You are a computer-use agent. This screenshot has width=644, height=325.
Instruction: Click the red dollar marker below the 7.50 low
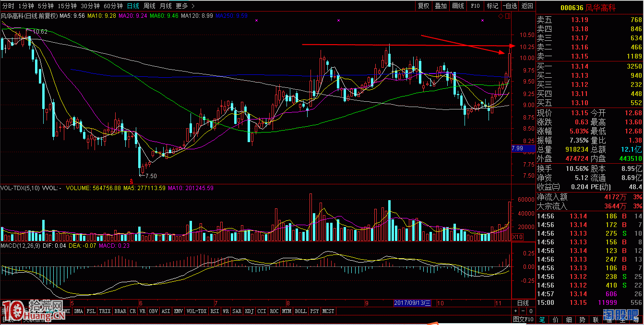(x=131, y=181)
